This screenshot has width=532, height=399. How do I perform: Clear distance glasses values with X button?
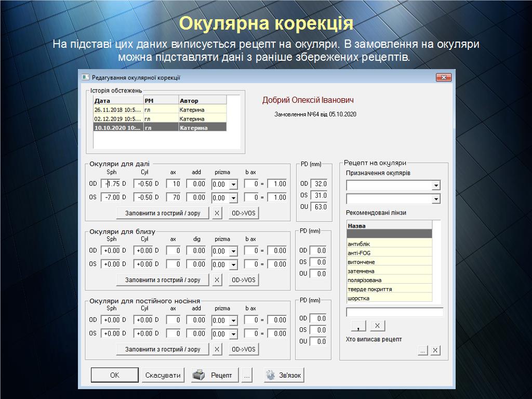(217, 213)
